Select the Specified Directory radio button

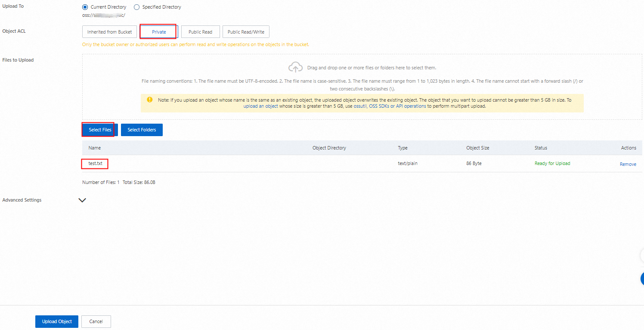137,7
